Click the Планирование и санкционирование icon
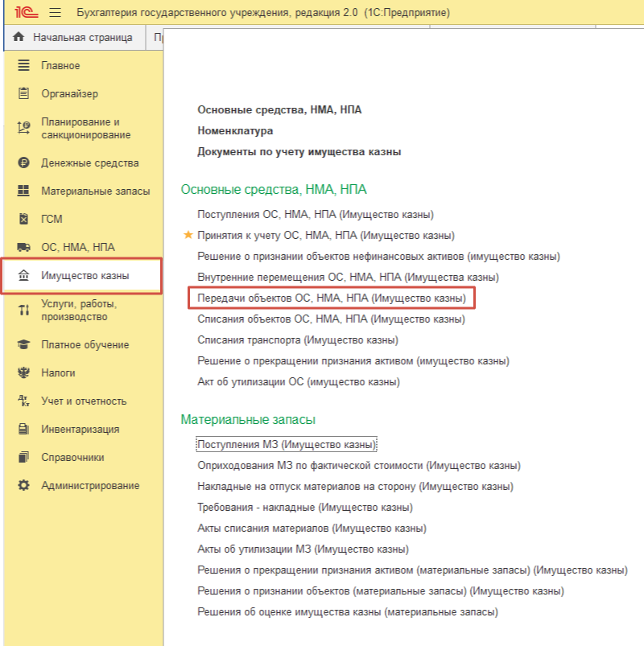This screenshot has width=644, height=646. tap(23, 128)
